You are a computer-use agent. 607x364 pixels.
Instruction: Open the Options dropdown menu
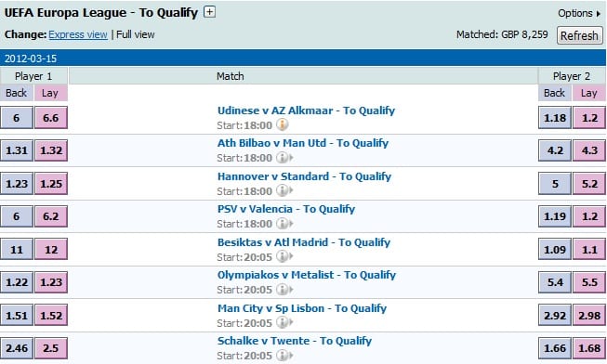(x=579, y=13)
